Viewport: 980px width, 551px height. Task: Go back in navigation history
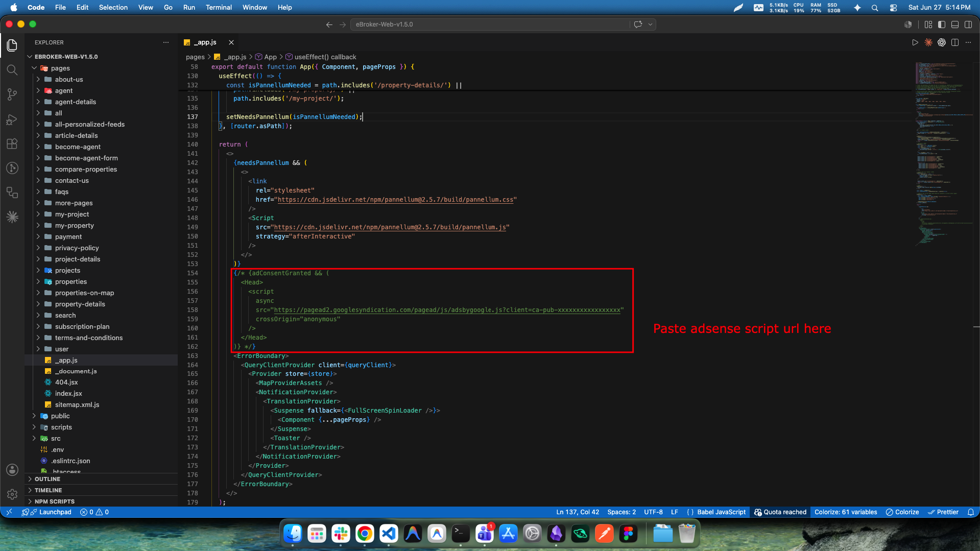tap(329, 25)
